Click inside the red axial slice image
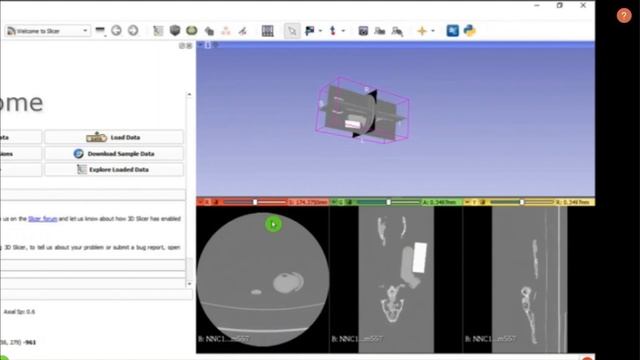The image size is (640, 360). point(262,280)
